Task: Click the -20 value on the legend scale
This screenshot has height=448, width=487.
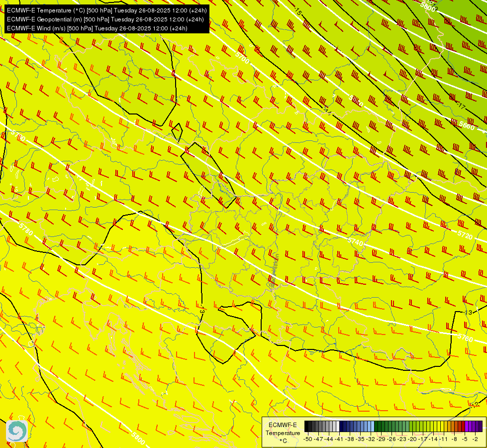Action: [x=413, y=439]
